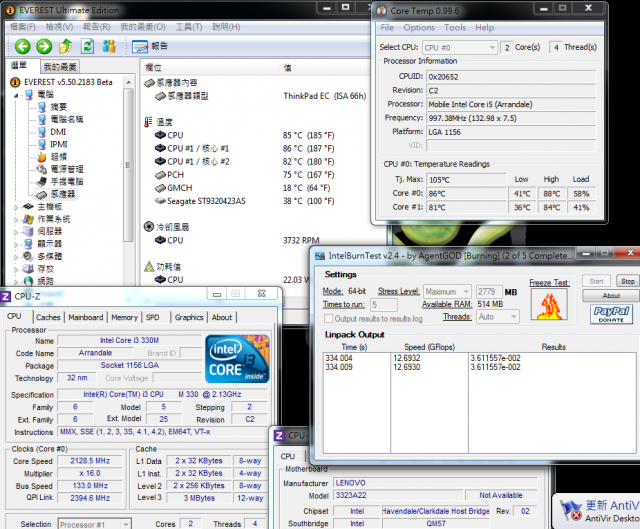
Task: Click power values warning icon in EVEREST
Action: [149, 267]
